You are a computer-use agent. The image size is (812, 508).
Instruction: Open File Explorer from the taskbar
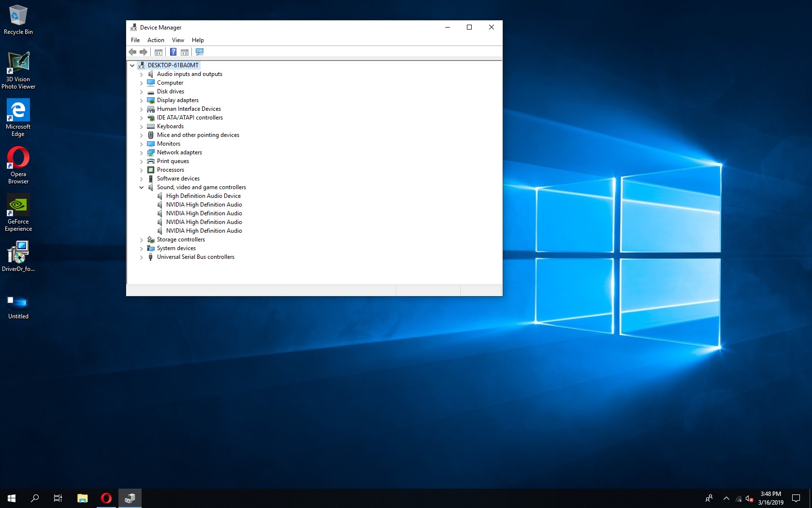83,498
